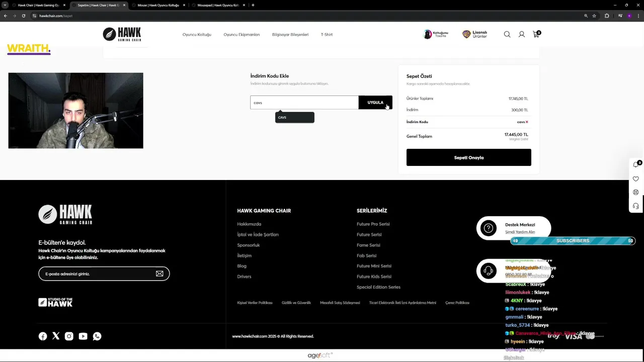Screen dimensions: 644x362
Task: Click the UYGULA apply button
Action: 375,103
